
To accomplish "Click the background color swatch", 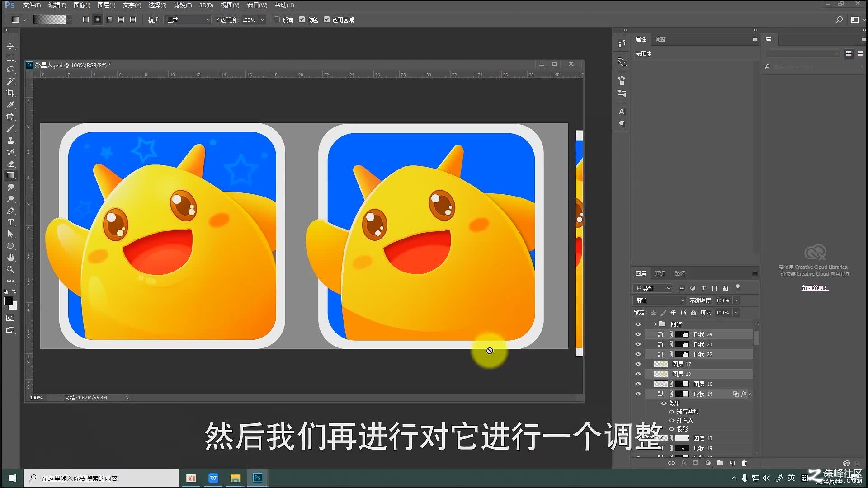I will [x=14, y=307].
